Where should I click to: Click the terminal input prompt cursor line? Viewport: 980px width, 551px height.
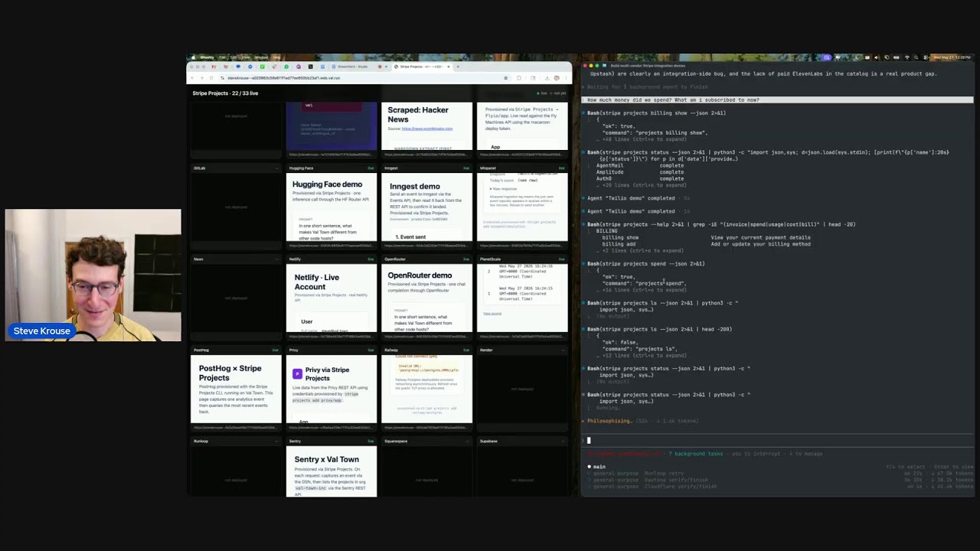[777, 440]
